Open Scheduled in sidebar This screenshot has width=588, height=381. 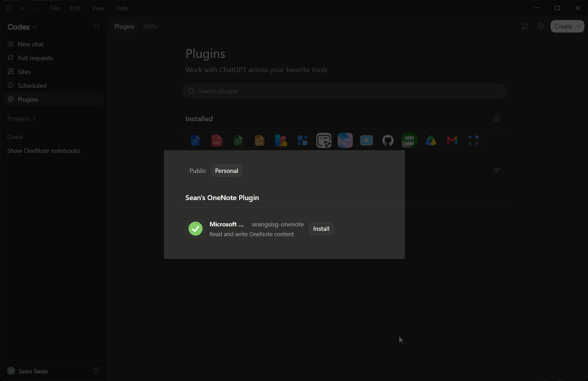point(53,86)
